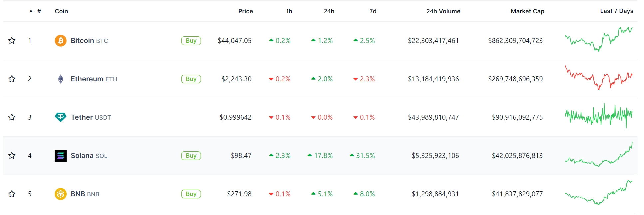644x215 pixels.
Task: Toggle the favorite star for Ethereum
Action: coord(12,79)
